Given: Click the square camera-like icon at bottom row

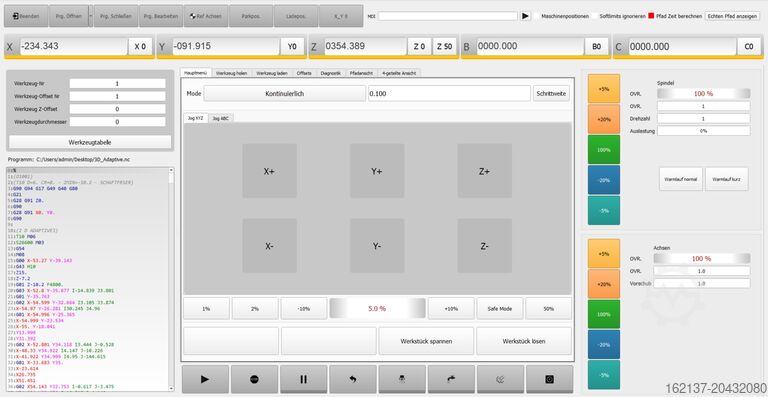Looking at the screenshot, I should (550, 379).
